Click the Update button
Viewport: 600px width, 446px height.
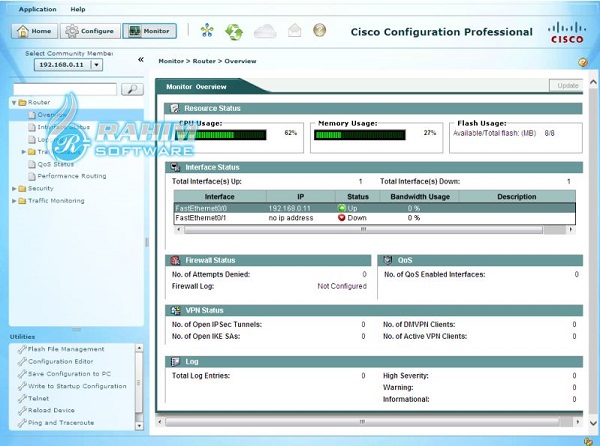(567, 86)
